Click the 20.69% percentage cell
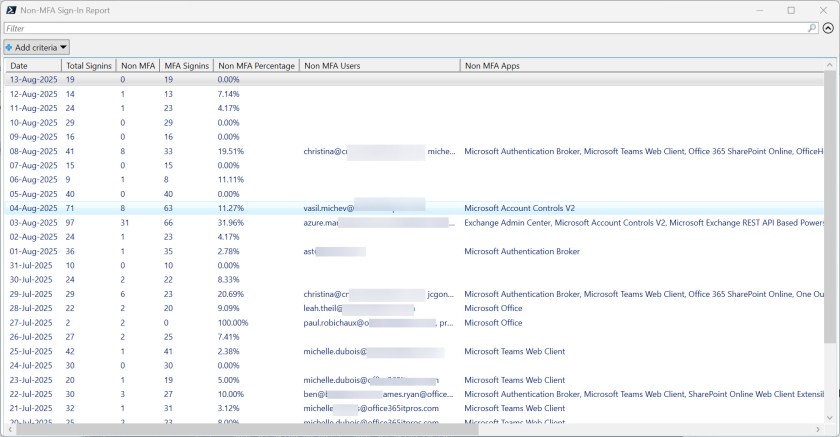The image size is (840, 437). tap(231, 294)
